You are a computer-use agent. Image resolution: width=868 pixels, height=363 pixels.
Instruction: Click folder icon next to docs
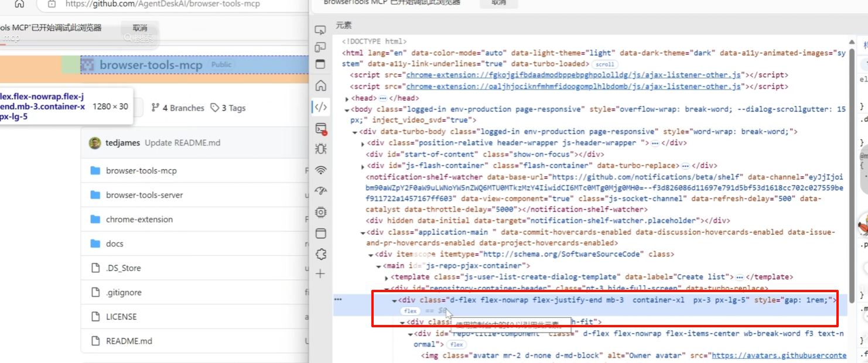95,244
